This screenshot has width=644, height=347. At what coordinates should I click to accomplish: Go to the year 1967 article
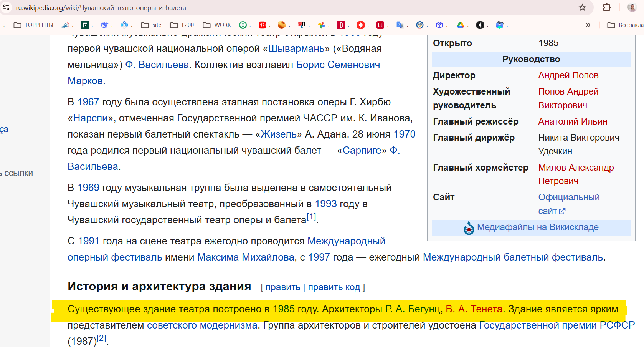coord(88,102)
